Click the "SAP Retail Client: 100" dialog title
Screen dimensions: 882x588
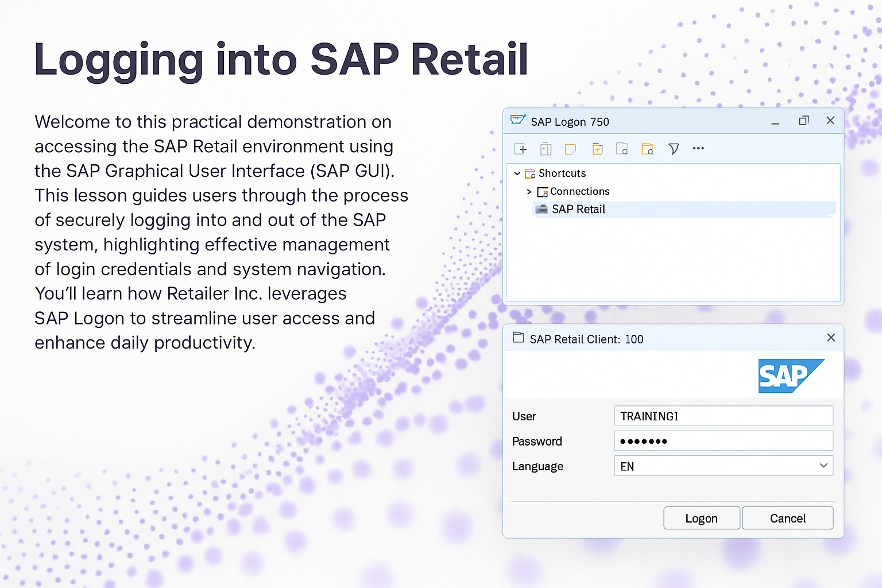[586, 339]
